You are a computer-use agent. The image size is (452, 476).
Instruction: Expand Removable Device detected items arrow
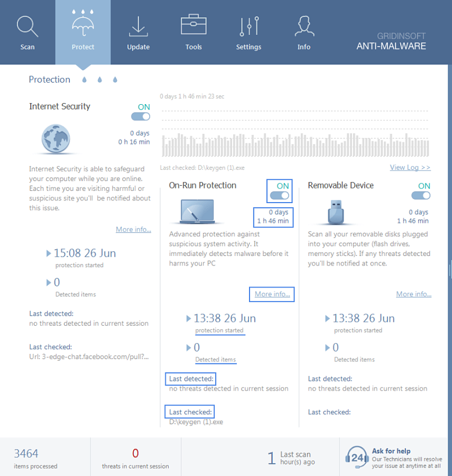(327, 347)
